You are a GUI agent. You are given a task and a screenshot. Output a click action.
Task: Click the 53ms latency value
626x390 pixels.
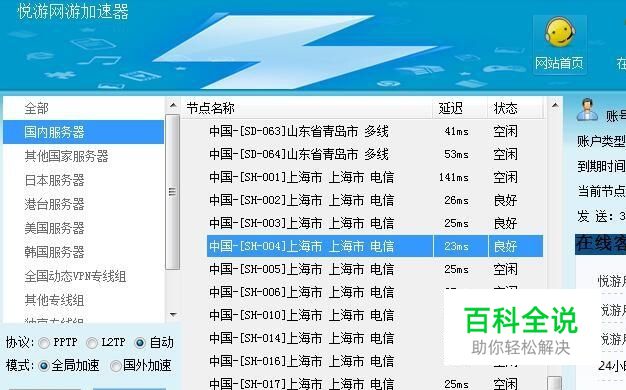point(456,154)
